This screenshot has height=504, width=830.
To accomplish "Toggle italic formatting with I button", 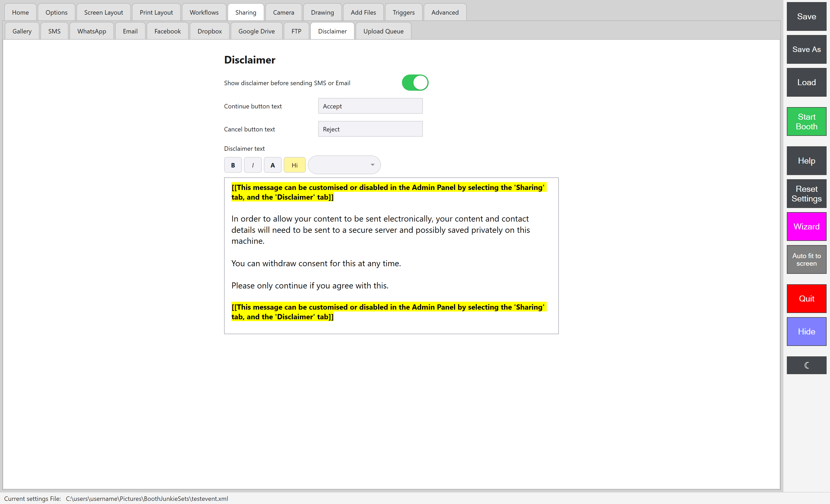I will pos(253,165).
